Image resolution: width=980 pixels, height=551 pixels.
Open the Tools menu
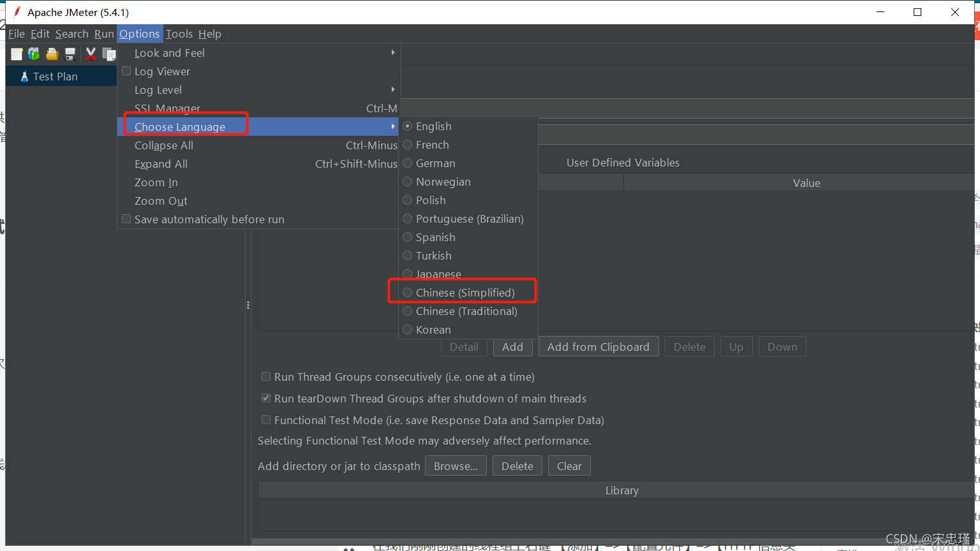[x=179, y=34]
